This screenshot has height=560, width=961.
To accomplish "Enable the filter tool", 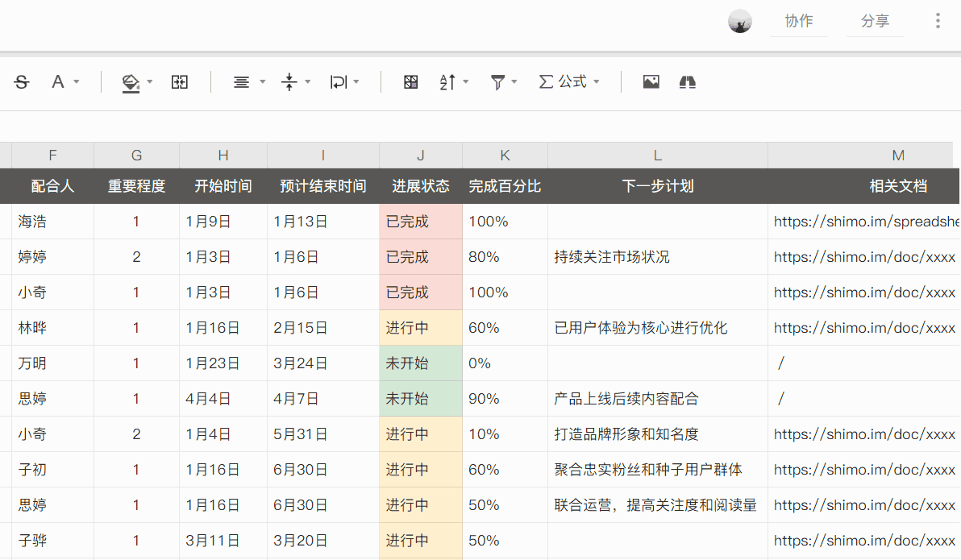I will coord(497,81).
